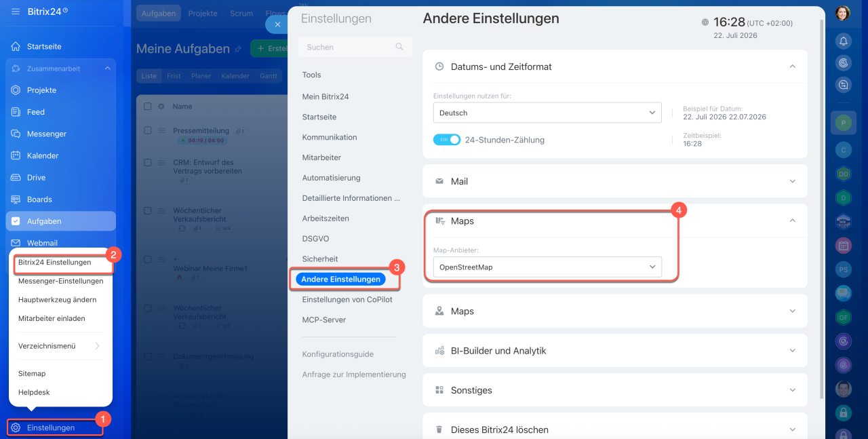868x439 pixels.
Task: Open Einstellungen von CoPilot section
Action: click(347, 299)
